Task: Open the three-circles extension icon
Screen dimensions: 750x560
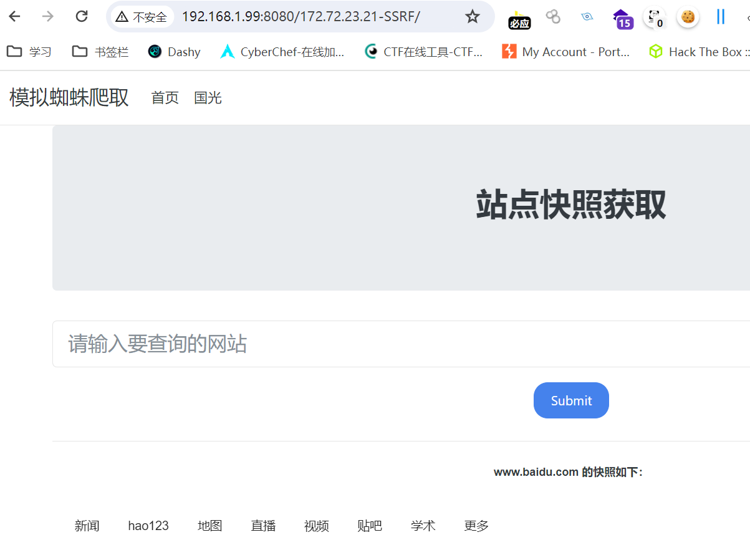Action: [553, 16]
